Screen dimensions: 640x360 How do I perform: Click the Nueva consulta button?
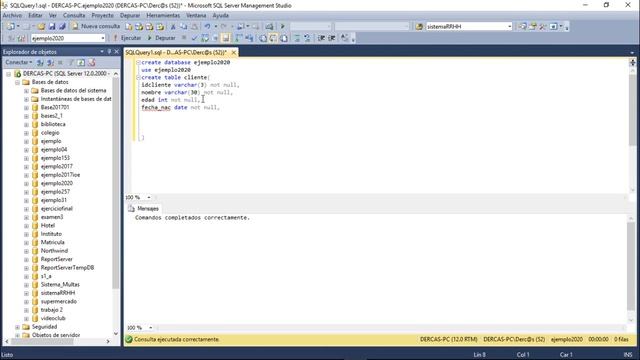tap(96, 26)
